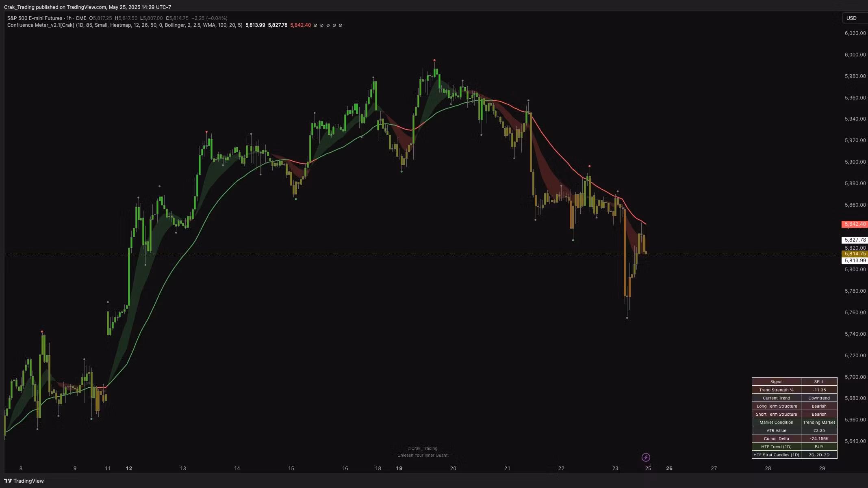Click the first ∅ symbol in indicator legend

pos(316,25)
